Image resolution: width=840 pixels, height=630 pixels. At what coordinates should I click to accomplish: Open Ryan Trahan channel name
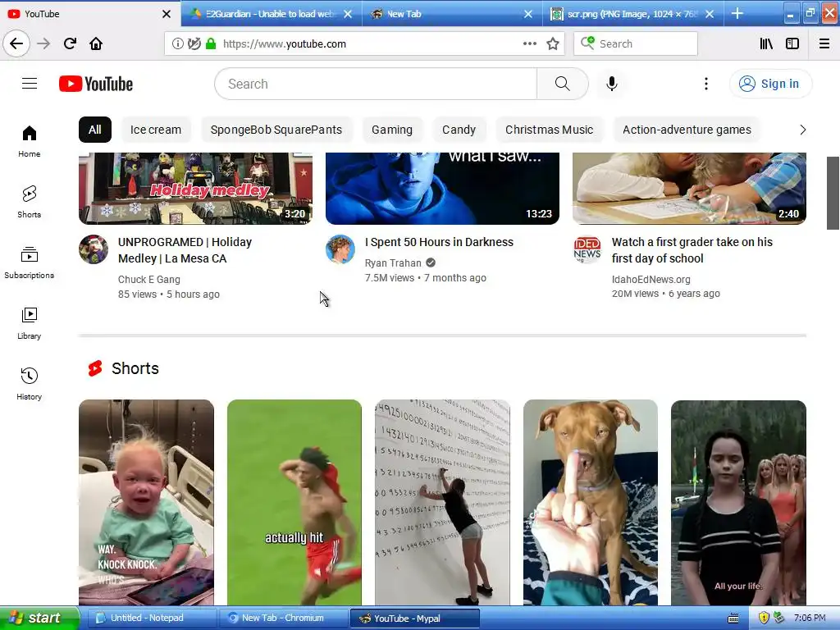(x=393, y=263)
